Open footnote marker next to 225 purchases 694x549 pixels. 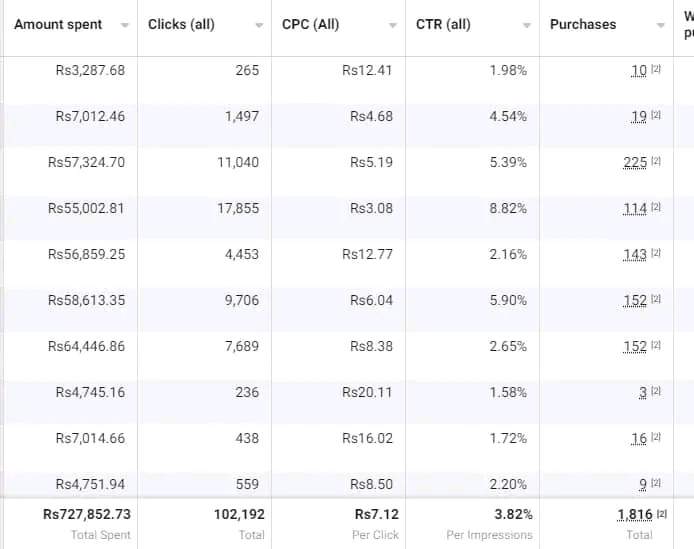pyautogui.click(x=656, y=162)
